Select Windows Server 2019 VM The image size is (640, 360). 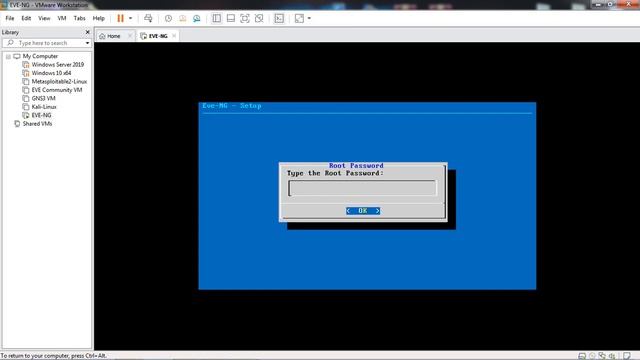pyautogui.click(x=58, y=64)
